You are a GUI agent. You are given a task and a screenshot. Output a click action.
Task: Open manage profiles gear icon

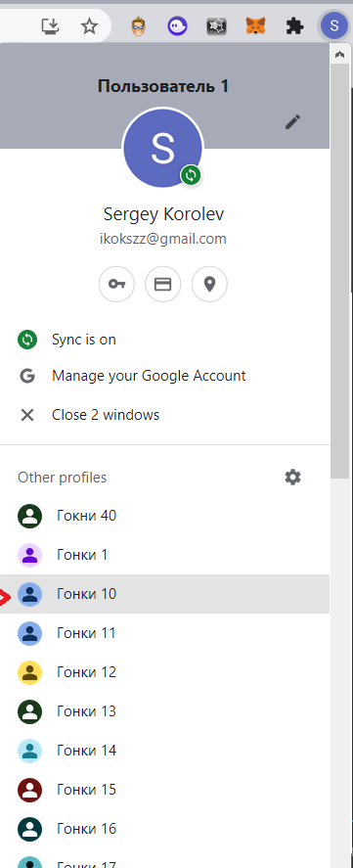(292, 478)
